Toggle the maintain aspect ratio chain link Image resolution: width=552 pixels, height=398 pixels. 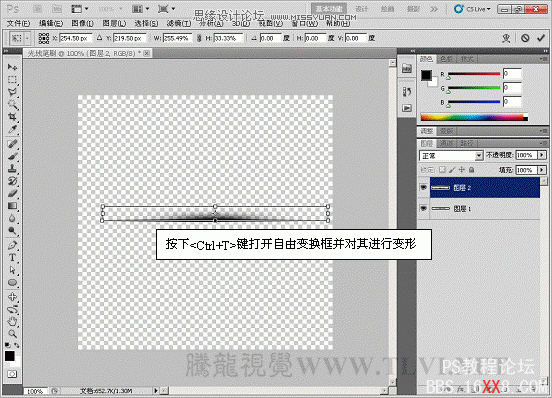point(199,38)
